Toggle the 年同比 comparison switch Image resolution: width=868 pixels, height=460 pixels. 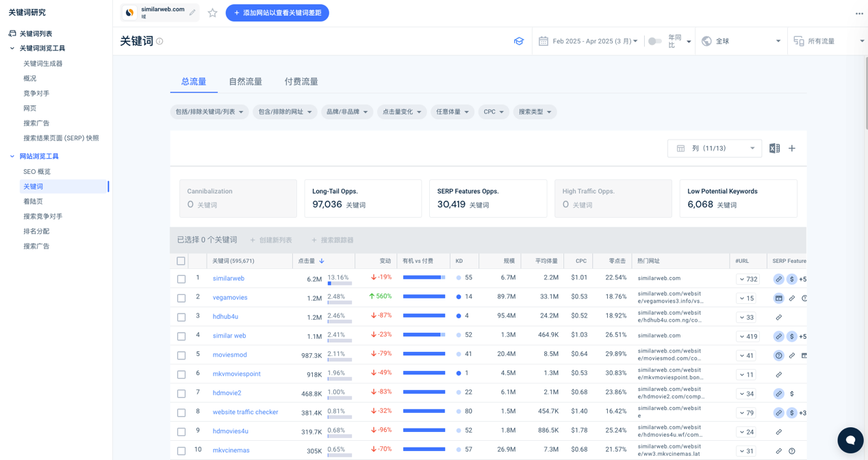coord(654,41)
